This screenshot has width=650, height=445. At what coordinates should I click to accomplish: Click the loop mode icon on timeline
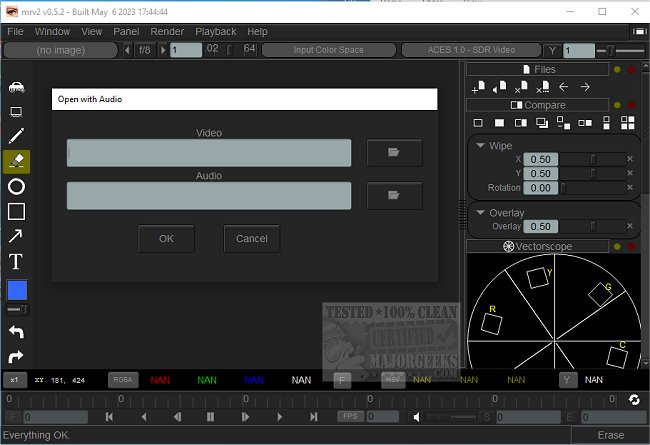coord(634,399)
